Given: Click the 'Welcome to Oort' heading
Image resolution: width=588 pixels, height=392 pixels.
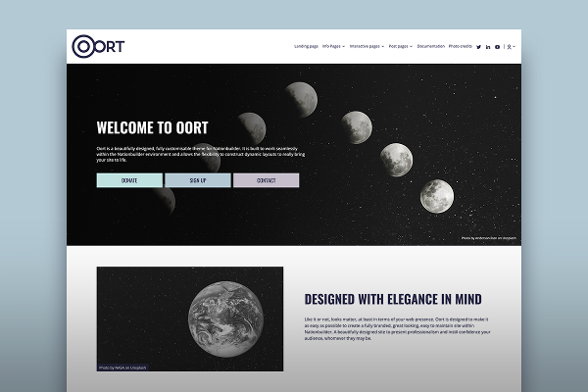Looking at the screenshot, I should [x=152, y=127].
